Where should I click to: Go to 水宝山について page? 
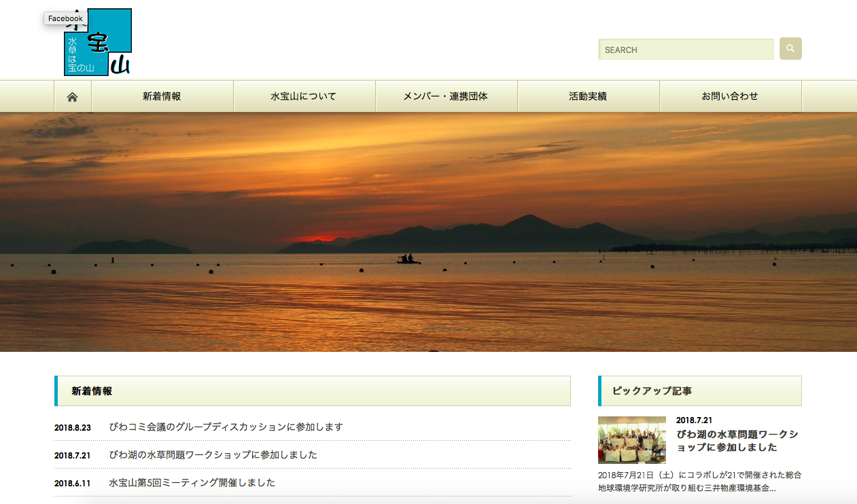tap(304, 96)
